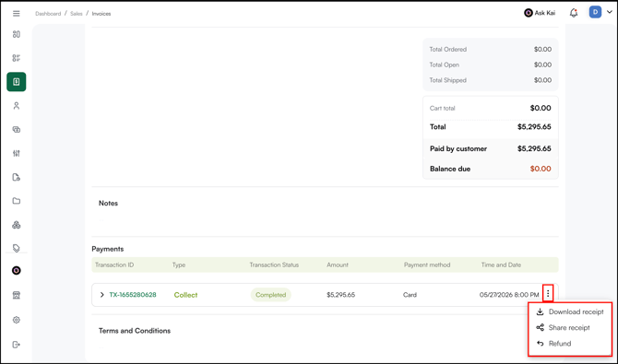The height and width of the screenshot is (364, 618).
Task: Click the Total Shipped label
Action: pyautogui.click(x=447, y=80)
